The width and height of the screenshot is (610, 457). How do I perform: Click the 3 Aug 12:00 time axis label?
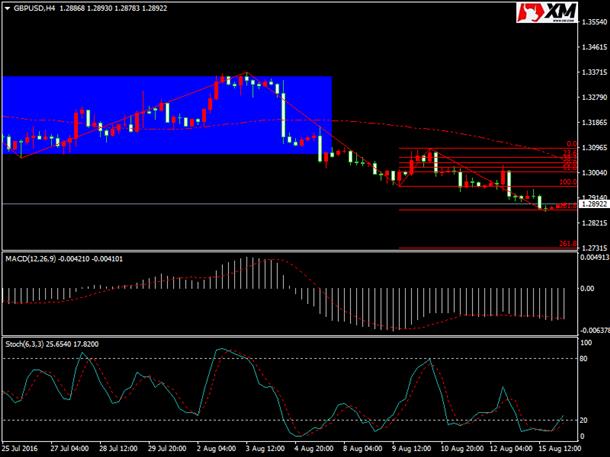click(265, 448)
